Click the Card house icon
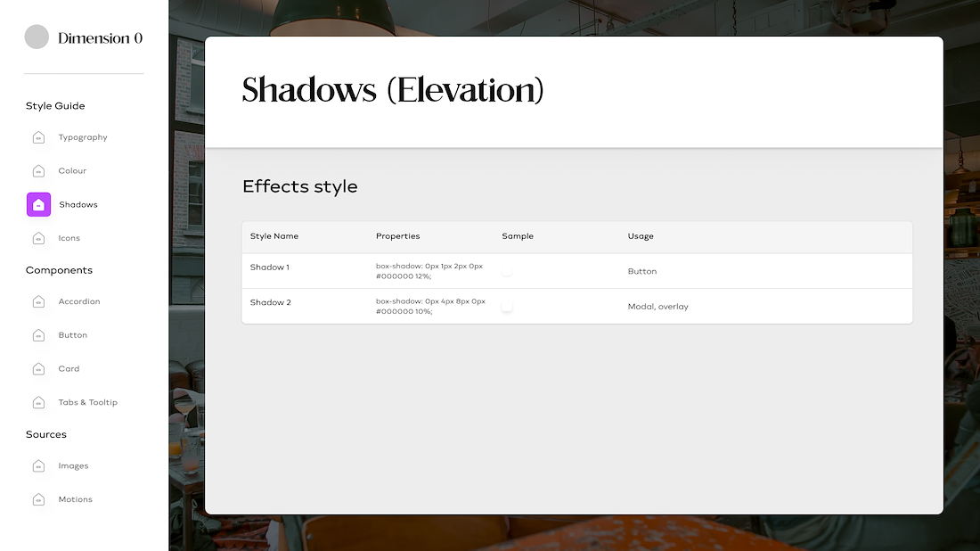The height and width of the screenshot is (551, 980). [x=38, y=369]
